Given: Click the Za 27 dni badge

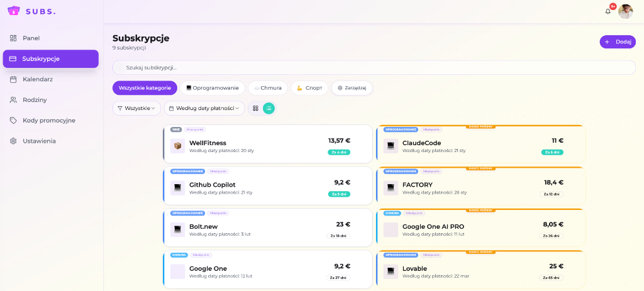Looking at the screenshot, I should [x=338, y=278].
